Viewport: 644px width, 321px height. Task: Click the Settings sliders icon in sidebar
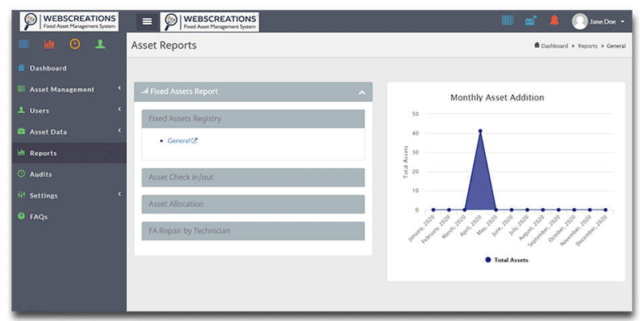(21, 195)
